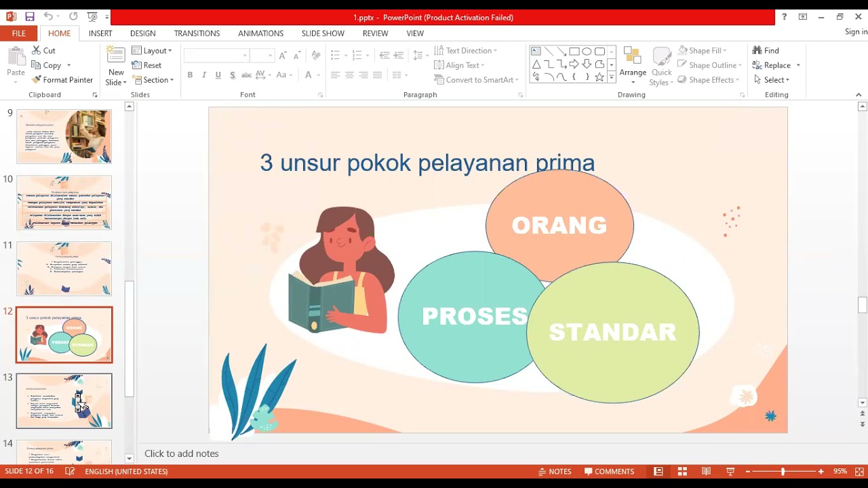Image resolution: width=868 pixels, height=488 pixels.
Task: Toggle Align Left paragraph
Action: coord(335,75)
